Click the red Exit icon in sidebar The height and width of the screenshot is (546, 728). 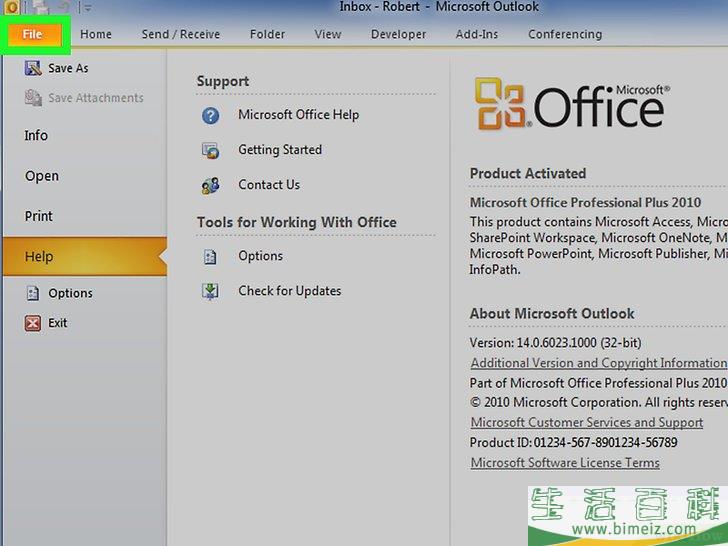tap(32, 323)
